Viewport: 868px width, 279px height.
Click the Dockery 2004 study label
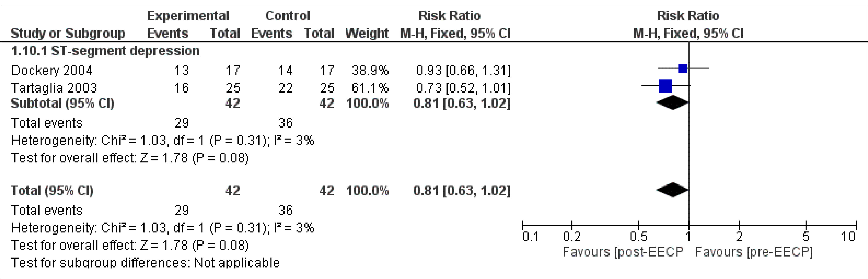pyautogui.click(x=52, y=70)
